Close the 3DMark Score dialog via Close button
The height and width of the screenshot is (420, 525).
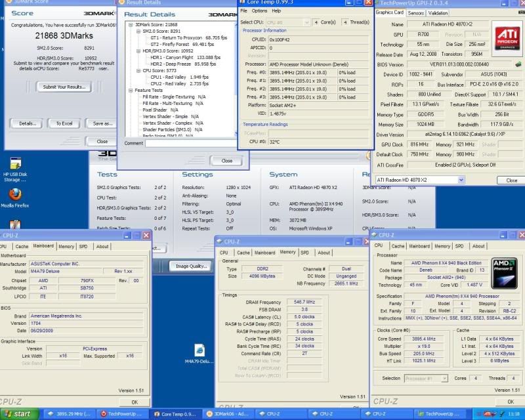102,141
